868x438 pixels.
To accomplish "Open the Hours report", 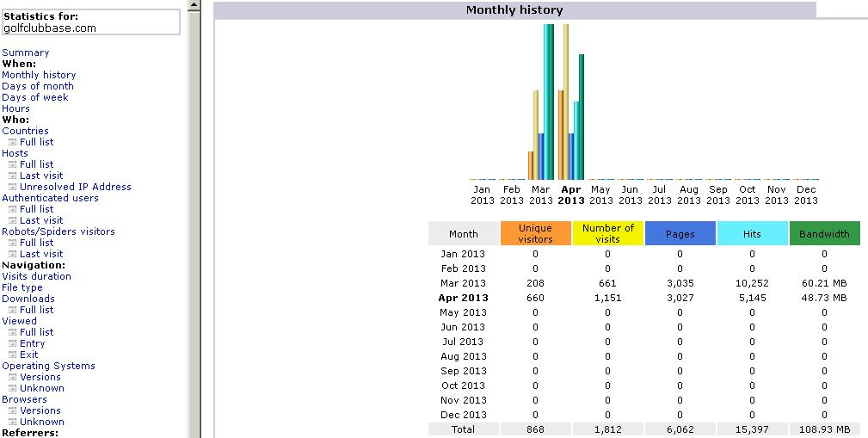I will coord(15,108).
